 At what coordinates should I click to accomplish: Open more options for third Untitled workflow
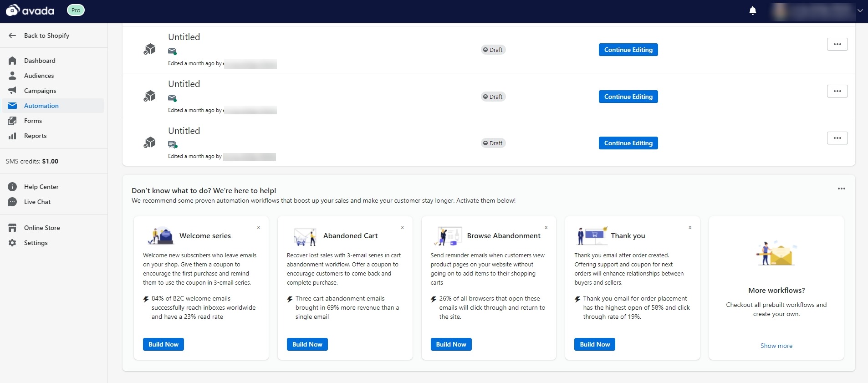coord(837,138)
